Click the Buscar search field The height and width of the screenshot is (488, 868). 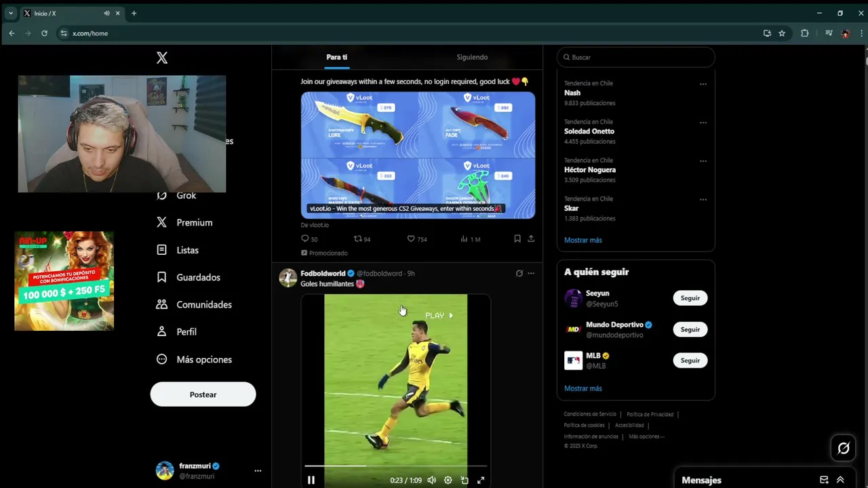635,57
